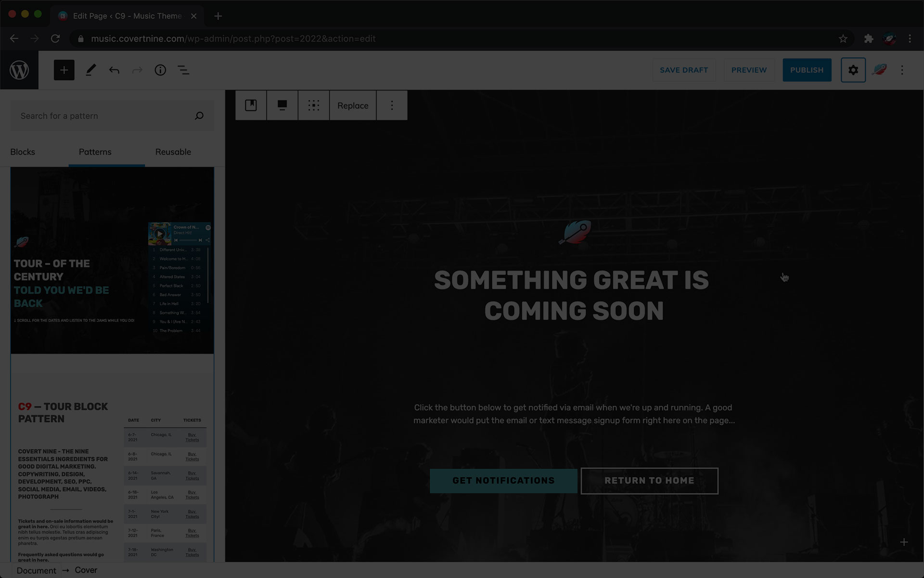The height and width of the screenshot is (578, 924).
Task: Open the block inserter
Action: click(64, 70)
